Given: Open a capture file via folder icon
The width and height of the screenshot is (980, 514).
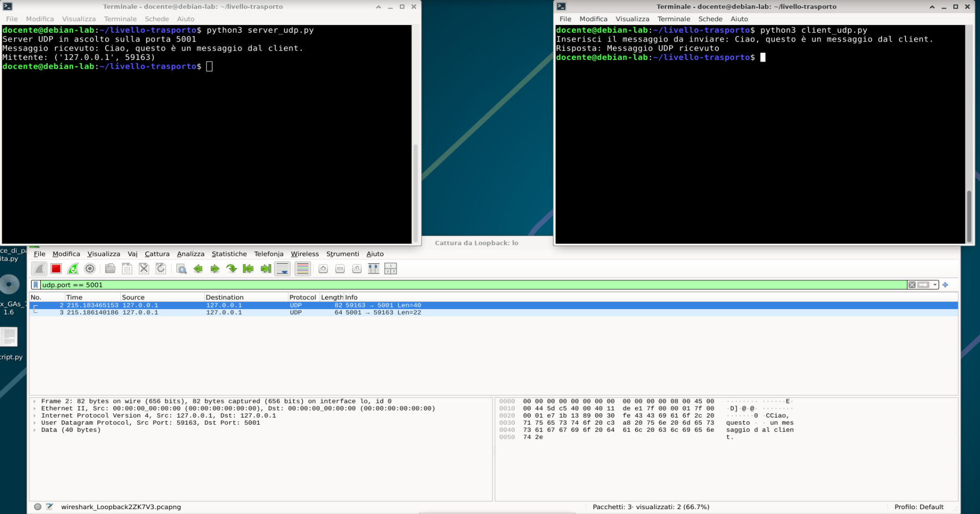Looking at the screenshot, I should [x=110, y=269].
